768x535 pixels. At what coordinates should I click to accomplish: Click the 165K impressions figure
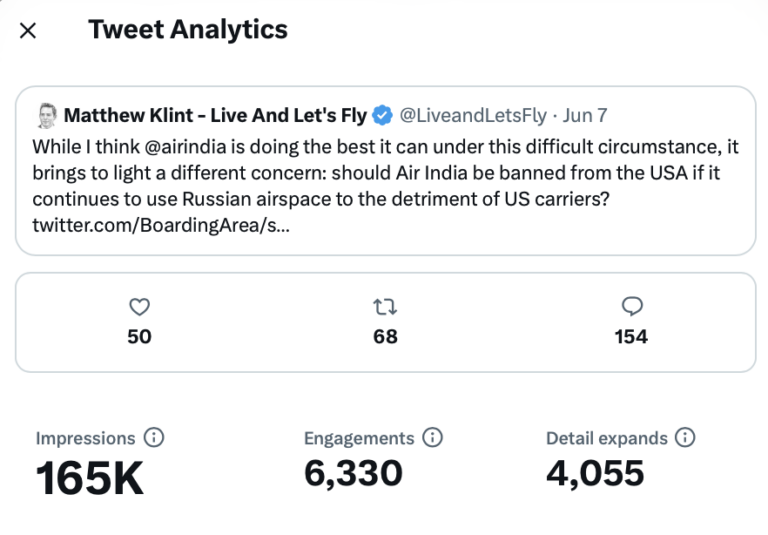point(90,478)
